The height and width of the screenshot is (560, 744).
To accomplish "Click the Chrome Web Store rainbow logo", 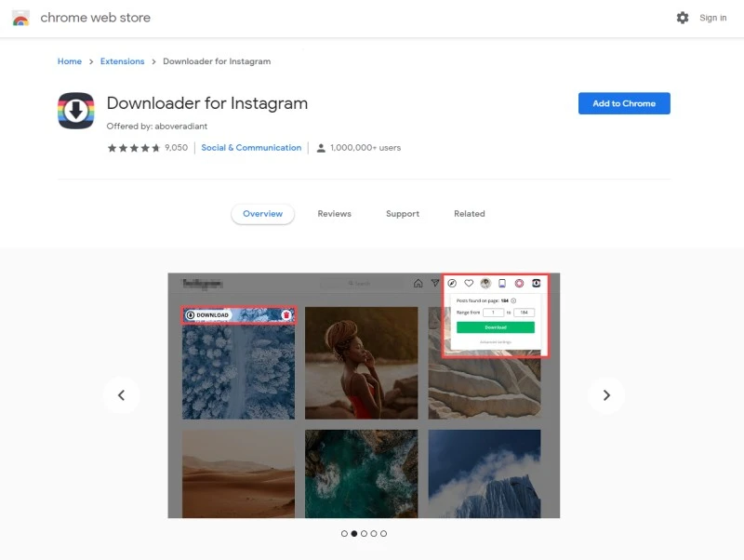I will 20,18.
